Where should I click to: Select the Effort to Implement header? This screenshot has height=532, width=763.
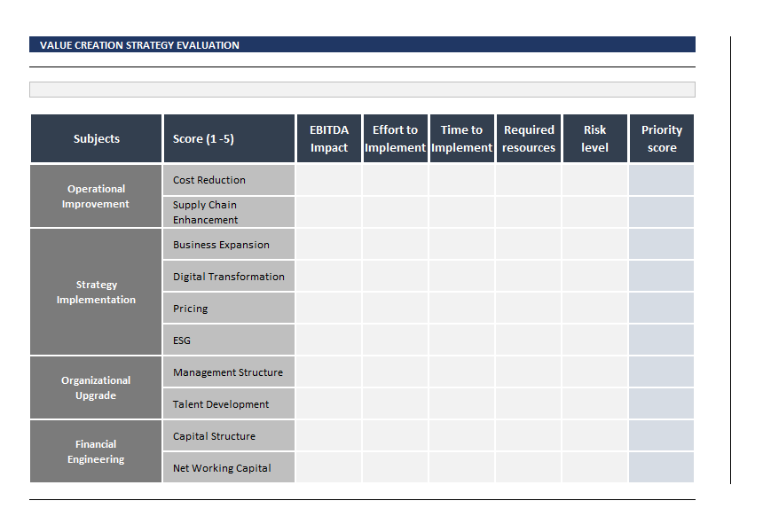pos(395,138)
